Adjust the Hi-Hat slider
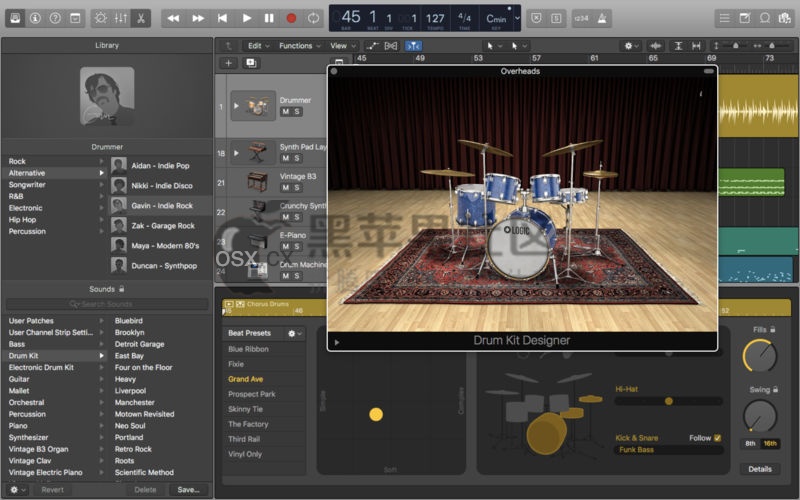The height and width of the screenshot is (500, 800). (668, 401)
